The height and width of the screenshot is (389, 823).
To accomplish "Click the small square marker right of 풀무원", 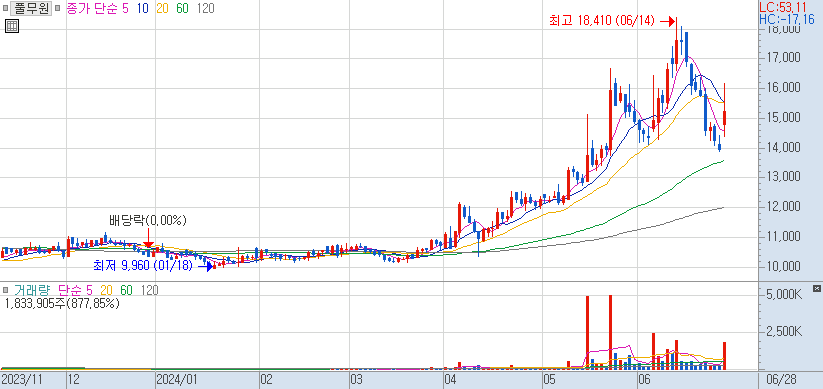I will [x=57, y=9].
